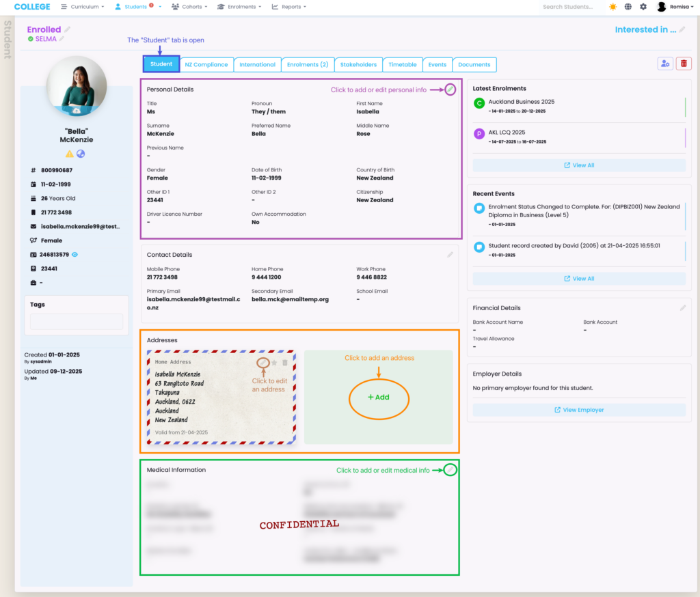
Task: Toggle light mode with the sun icon
Action: click(612, 7)
